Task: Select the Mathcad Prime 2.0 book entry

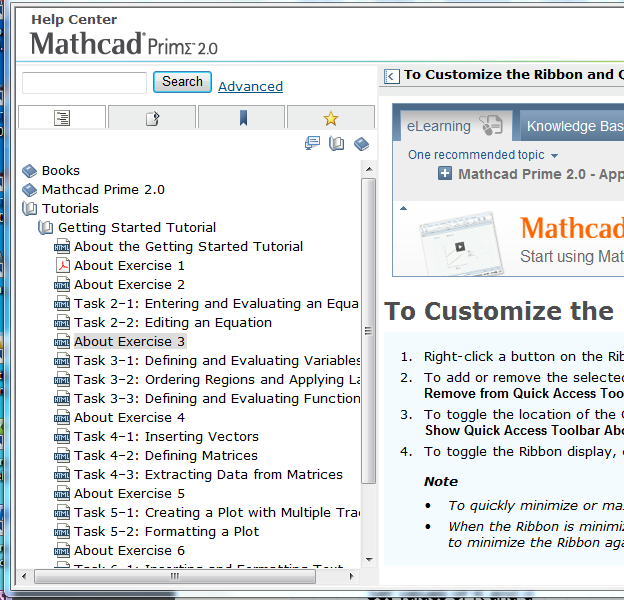Action: click(x=103, y=190)
